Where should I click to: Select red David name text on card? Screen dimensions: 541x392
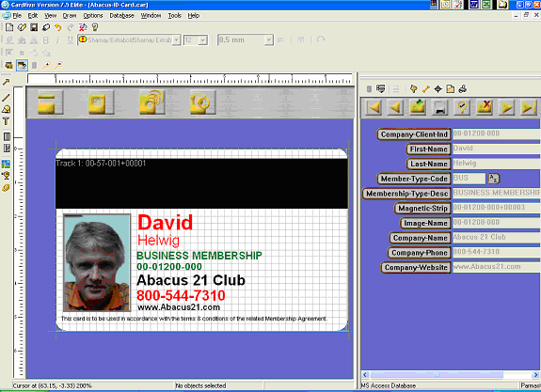[165, 223]
